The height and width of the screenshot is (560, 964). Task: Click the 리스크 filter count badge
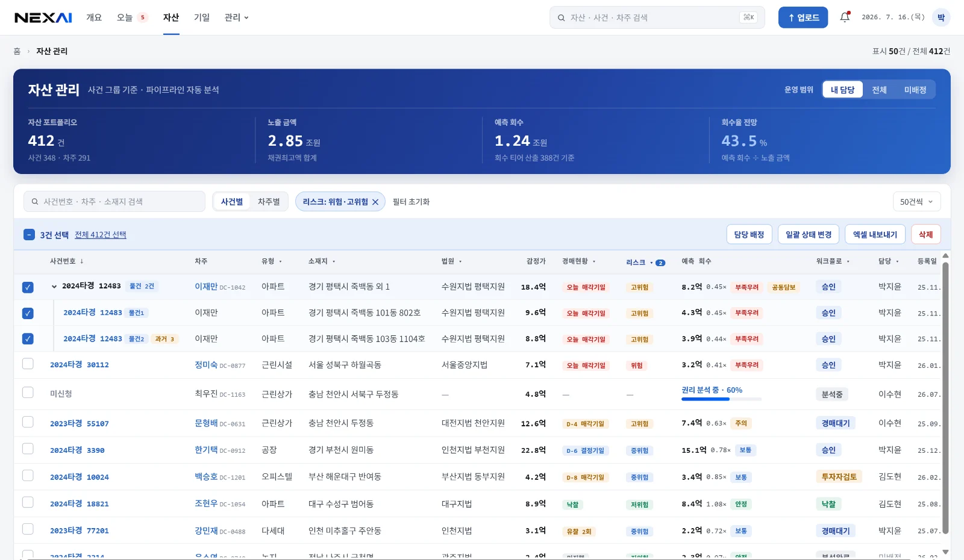tap(660, 263)
